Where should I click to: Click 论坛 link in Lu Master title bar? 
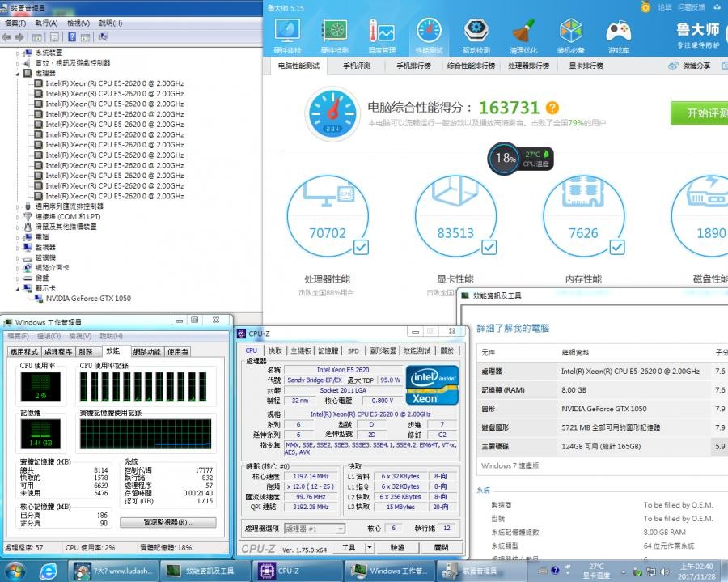665,7
